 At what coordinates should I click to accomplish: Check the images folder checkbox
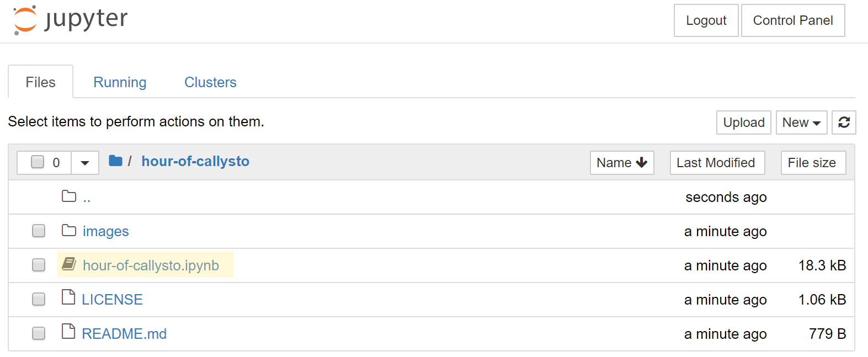(39, 231)
